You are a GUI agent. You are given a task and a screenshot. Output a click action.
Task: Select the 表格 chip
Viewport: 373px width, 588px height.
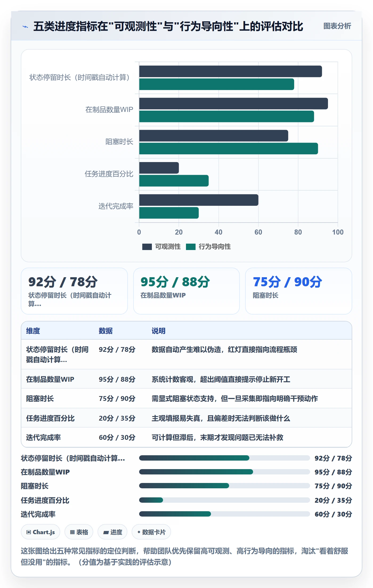point(79,532)
